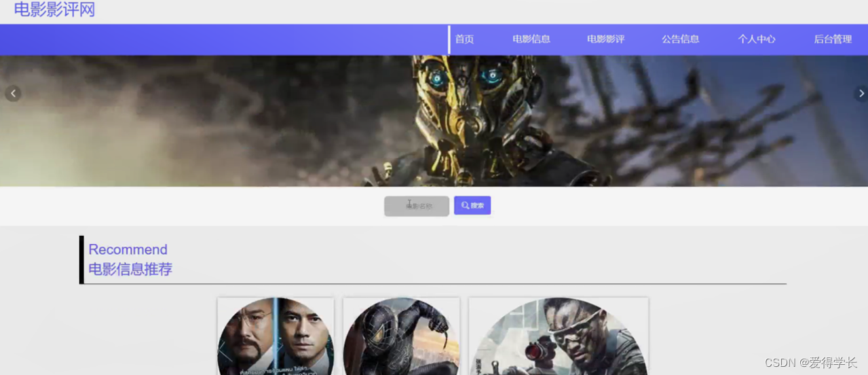Open 首页 navigation tab
This screenshot has width=868, height=375.
[x=465, y=39]
